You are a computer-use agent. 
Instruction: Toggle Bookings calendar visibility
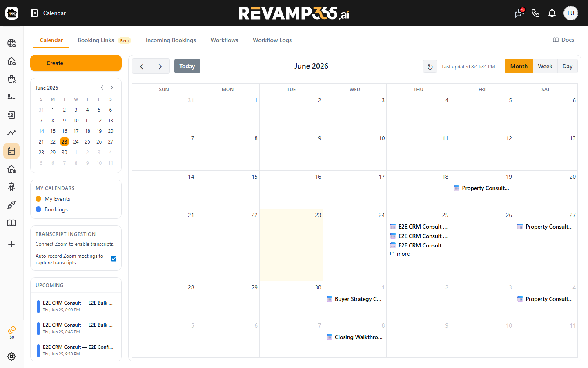coord(51,209)
